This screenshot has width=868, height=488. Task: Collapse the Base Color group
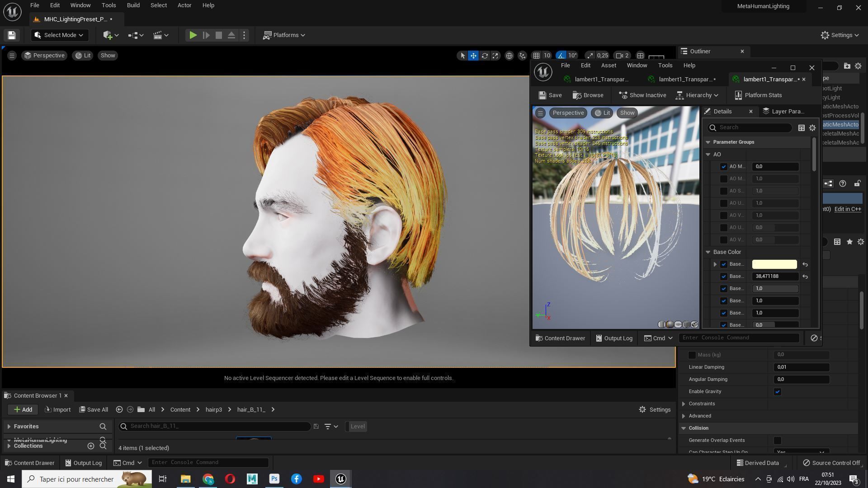[708, 252]
